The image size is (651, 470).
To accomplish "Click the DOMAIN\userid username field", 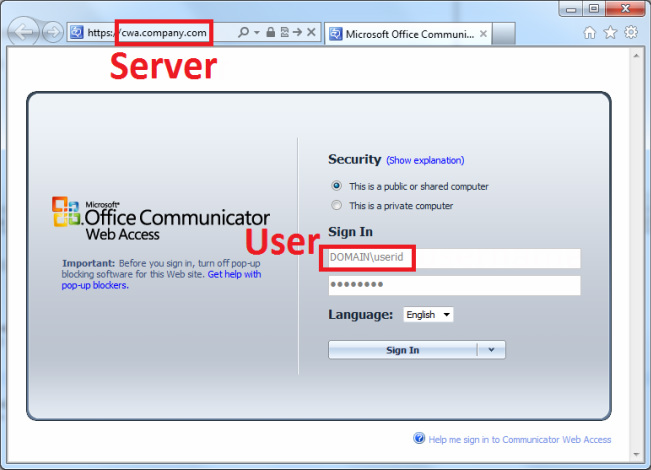I will click(x=455, y=258).
